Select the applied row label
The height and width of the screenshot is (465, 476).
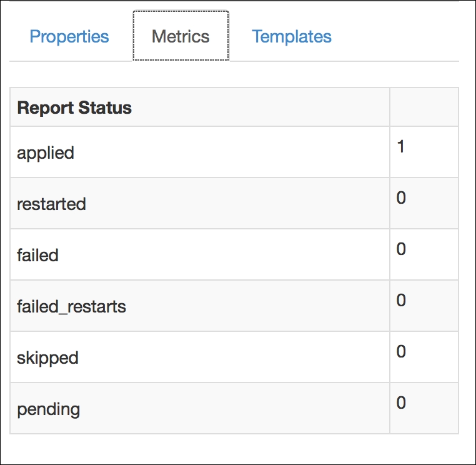(46, 152)
